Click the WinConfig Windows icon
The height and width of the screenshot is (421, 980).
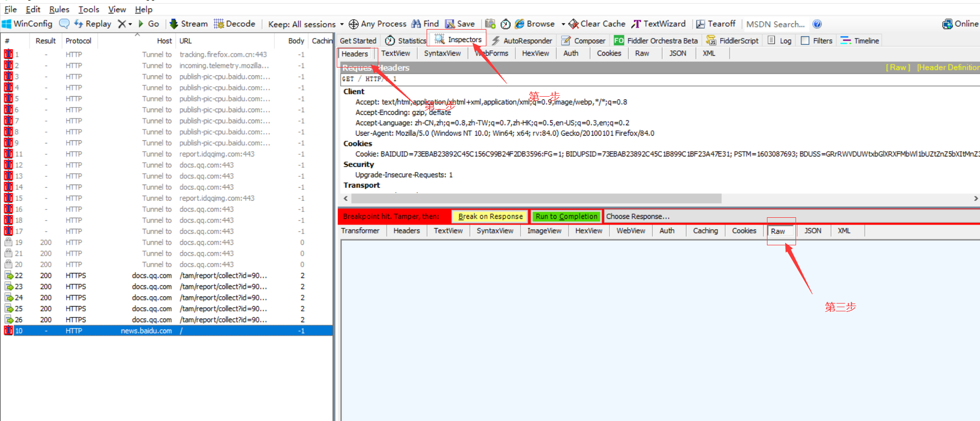6,24
